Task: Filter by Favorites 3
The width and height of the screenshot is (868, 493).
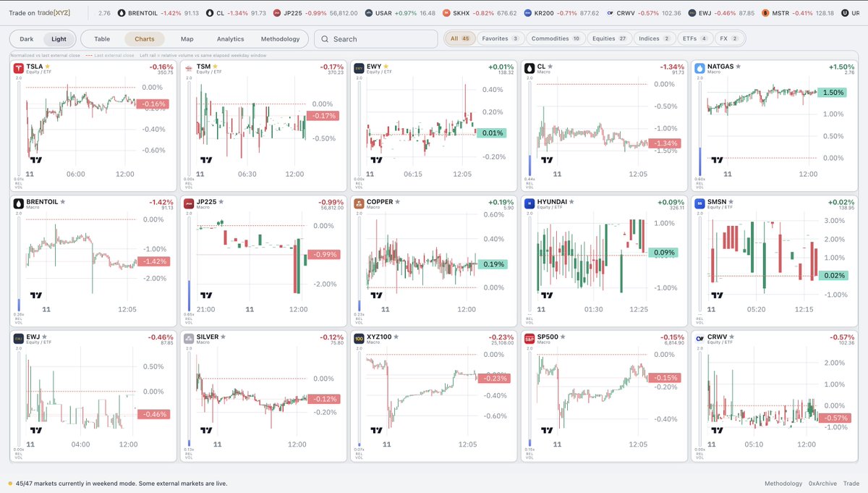Action: click(x=501, y=38)
